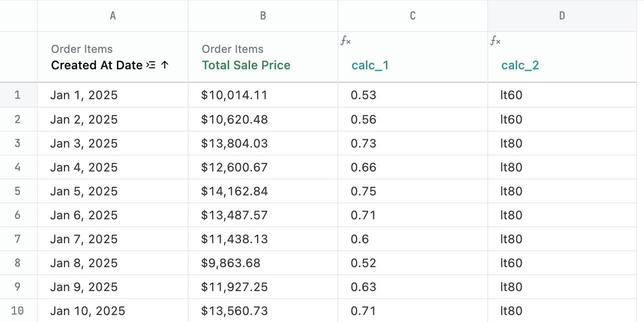This screenshot has height=322, width=644.
Task: Click the calc_1 column title
Action: coord(370,65)
